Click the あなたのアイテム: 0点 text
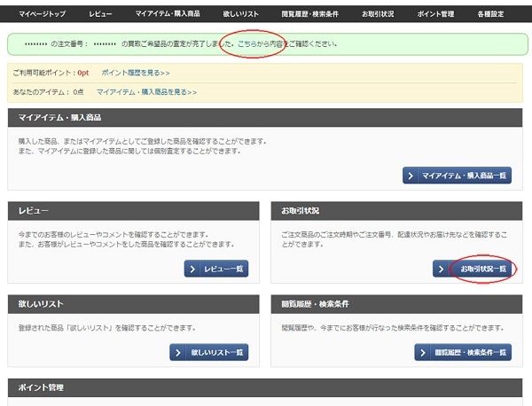 pos(48,92)
